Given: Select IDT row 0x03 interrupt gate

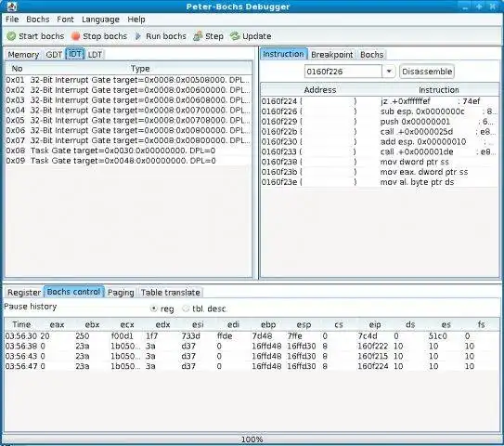Looking at the screenshot, I should pyautogui.click(x=129, y=100).
